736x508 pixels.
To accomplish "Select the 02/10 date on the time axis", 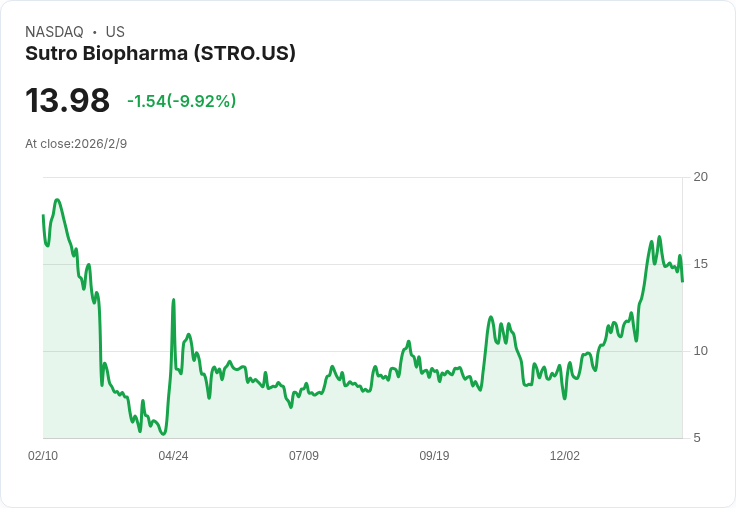I will click(43, 456).
